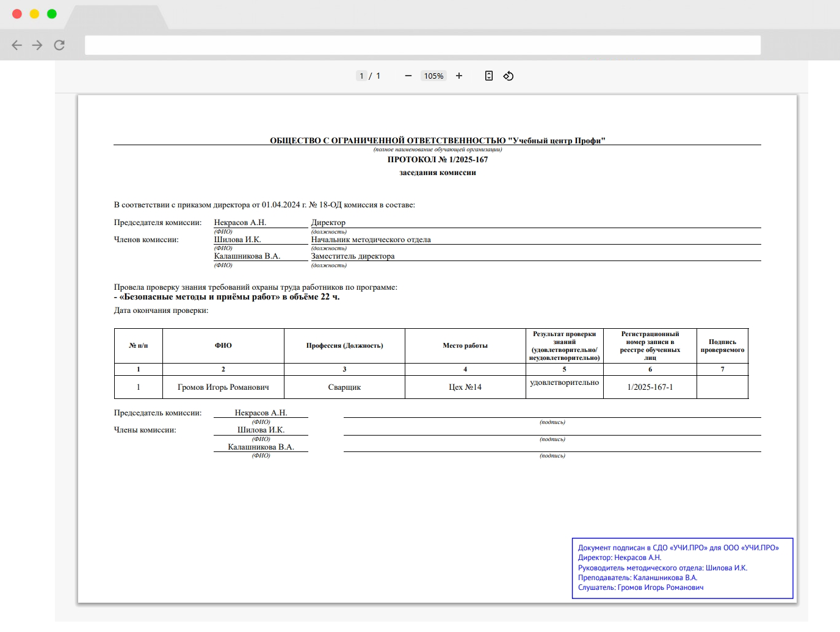The image size is (840, 632).
Task: Click the blue digital signature stamp box
Action: pos(682,568)
